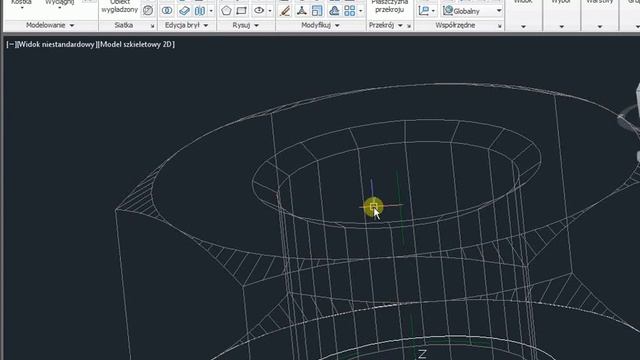Click the Obiekt wygładzony smooth object button
The image size is (640, 360).
(120, 7)
